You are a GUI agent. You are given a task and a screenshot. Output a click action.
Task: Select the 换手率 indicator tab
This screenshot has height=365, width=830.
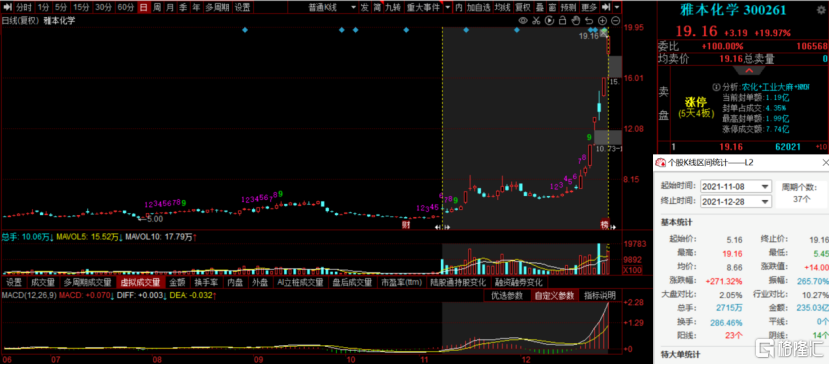203,282
